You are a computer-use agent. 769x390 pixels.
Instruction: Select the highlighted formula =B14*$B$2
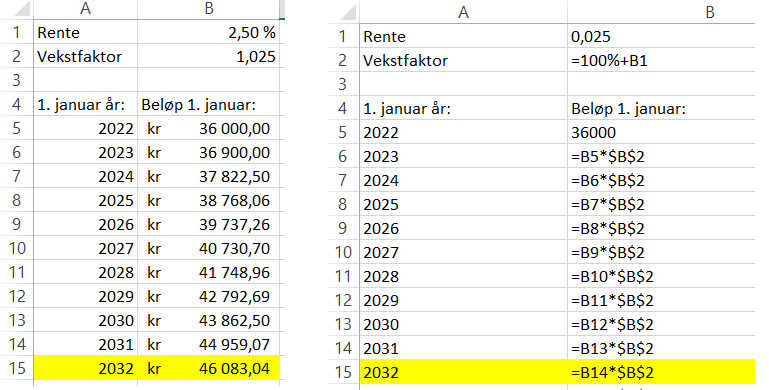(661, 372)
